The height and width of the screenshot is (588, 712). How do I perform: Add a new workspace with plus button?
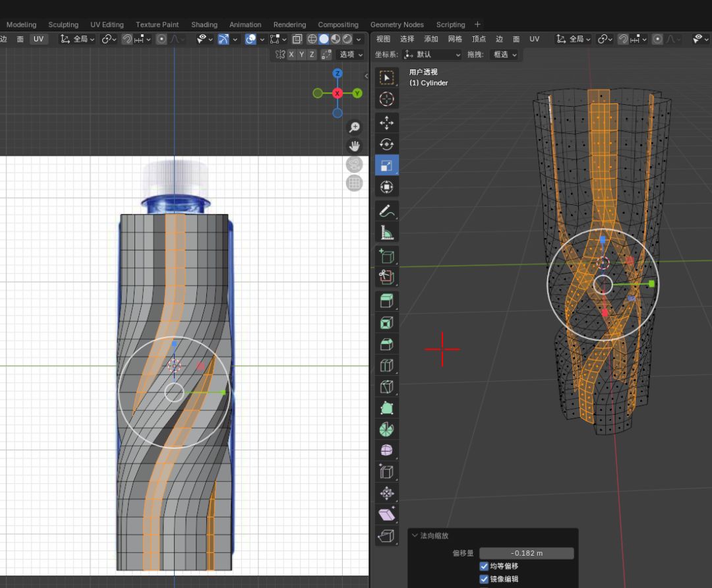(x=478, y=24)
